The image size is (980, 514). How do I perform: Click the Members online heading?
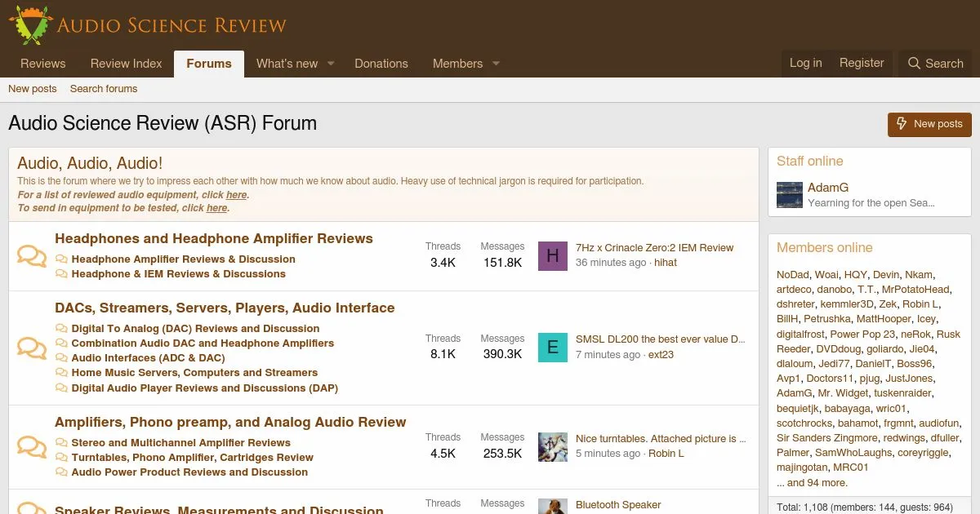[x=825, y=248]
